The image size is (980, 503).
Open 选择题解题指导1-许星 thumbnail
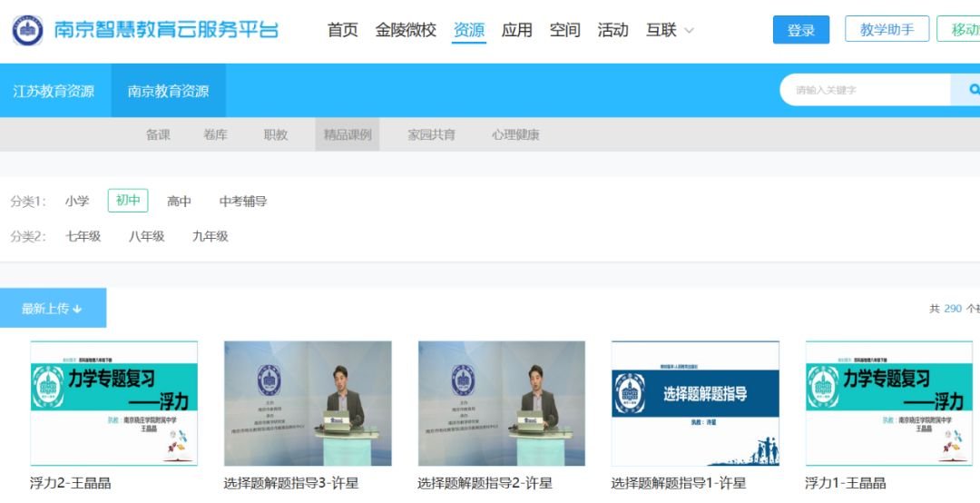tap(695, 404)
